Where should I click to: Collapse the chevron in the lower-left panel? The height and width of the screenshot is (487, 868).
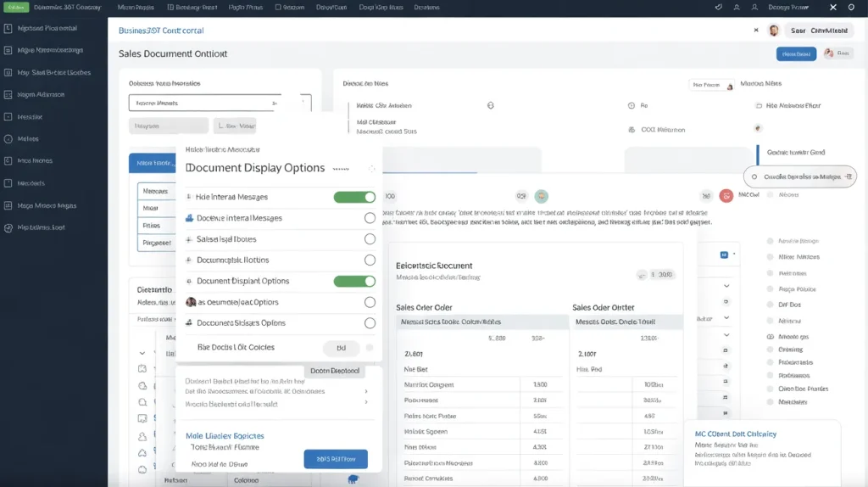coord(142,353)
